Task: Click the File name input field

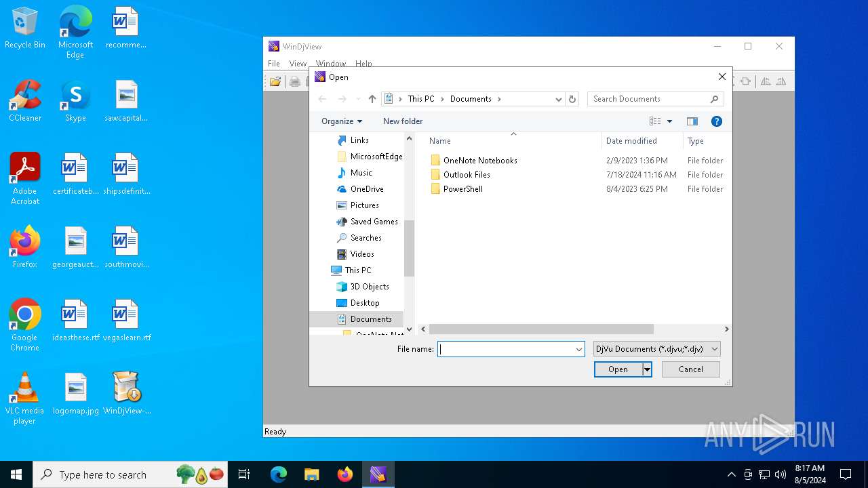Action: point(506,349)
